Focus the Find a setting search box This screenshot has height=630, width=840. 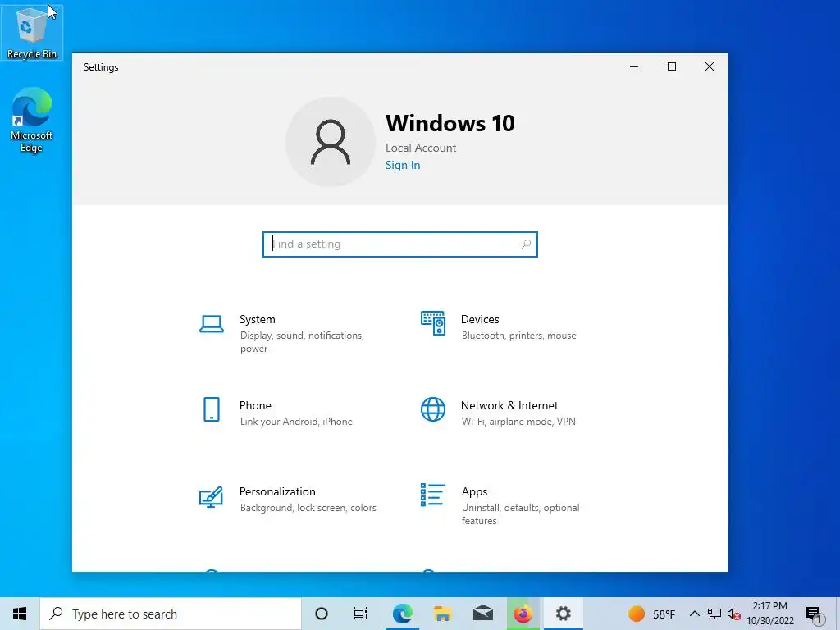click(x=400, y=244)
